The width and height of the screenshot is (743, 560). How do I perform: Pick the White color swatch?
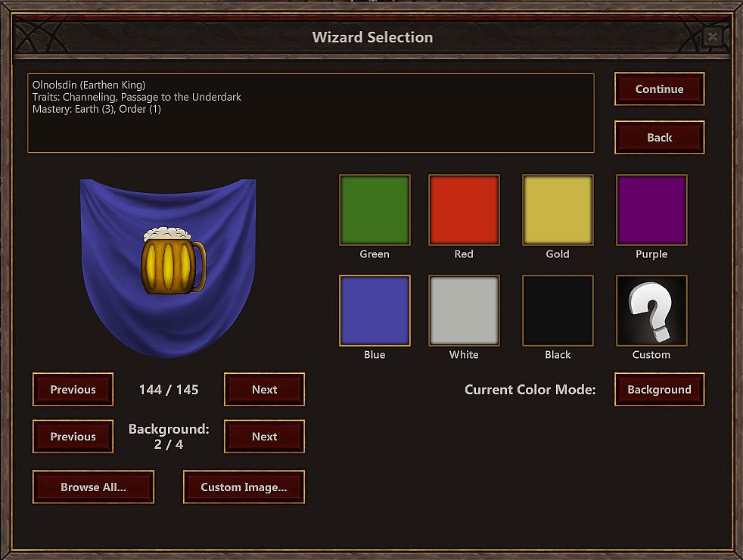coord(464,311)
